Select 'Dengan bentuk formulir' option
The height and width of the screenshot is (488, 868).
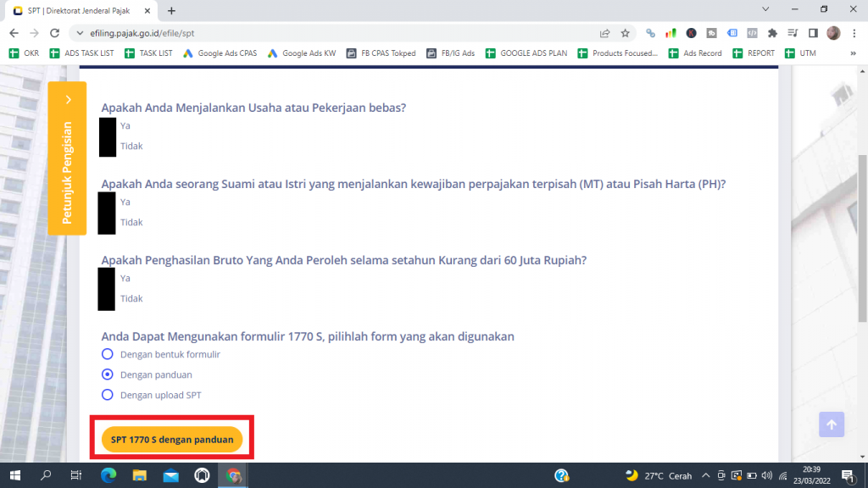click(107, 354)
